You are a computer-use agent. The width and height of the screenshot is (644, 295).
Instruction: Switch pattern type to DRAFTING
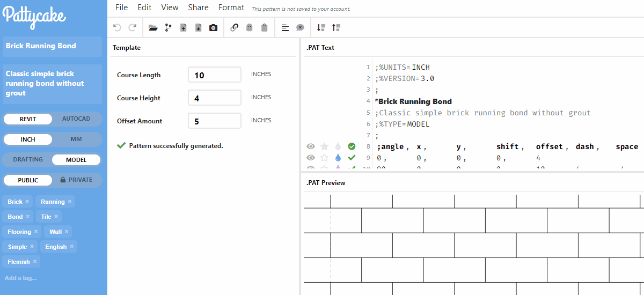(x=28, y=159)
